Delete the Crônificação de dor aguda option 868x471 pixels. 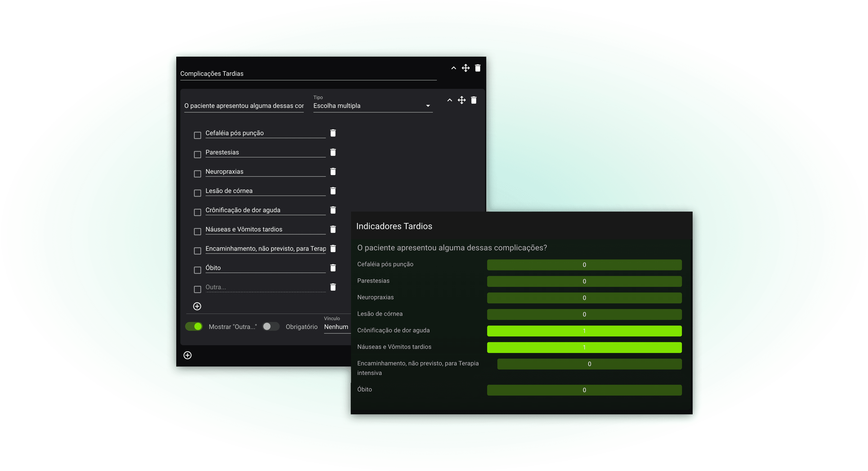[x=333, y=210]
